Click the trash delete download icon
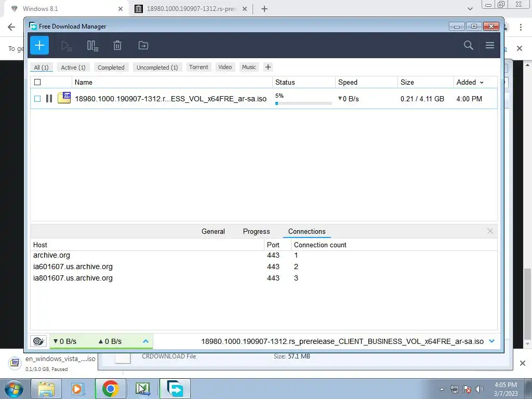The width and height of the screenshot is (532, 399). pos(117,45)
